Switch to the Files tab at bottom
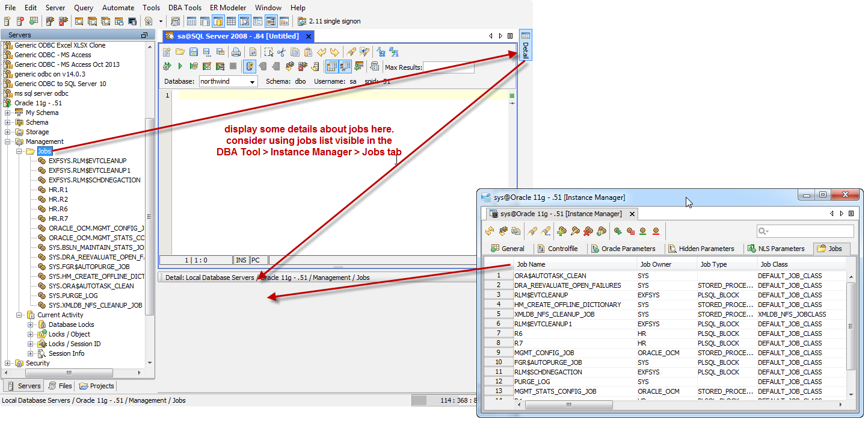This screenshot has width=868, height=422. 60,386
